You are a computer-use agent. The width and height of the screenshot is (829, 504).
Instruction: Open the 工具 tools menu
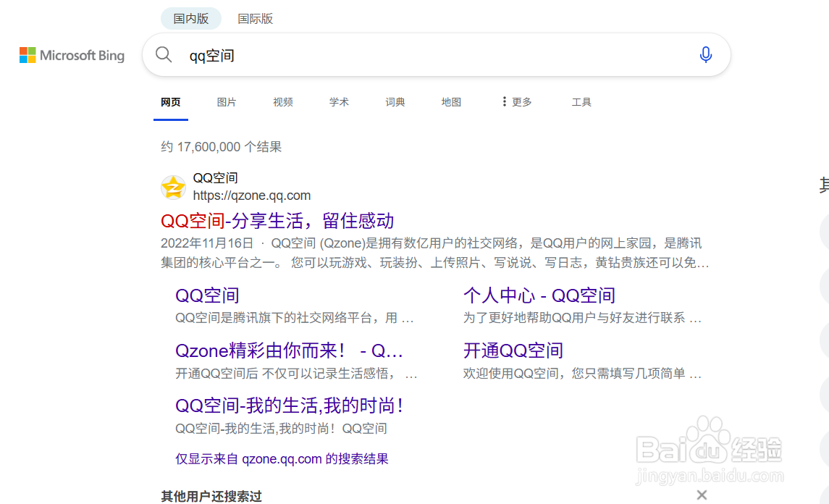[x=581, y=102]
